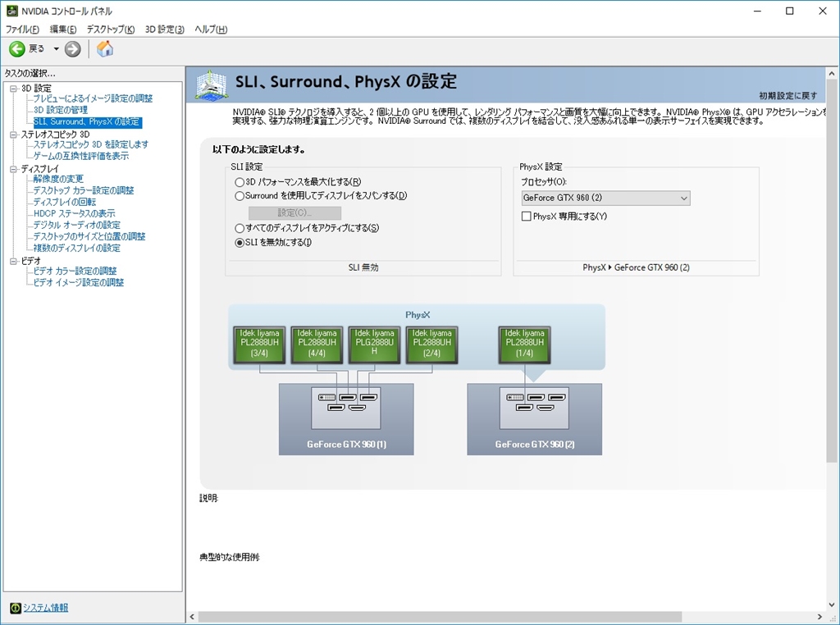Click the scroll down arrow

click(832, 604)
